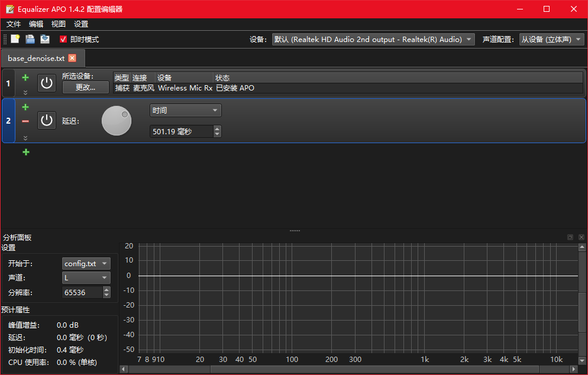The width and height of the screenshot is (588, 375).
Task: Open the 文件 menu
Action: coord(14,24)
